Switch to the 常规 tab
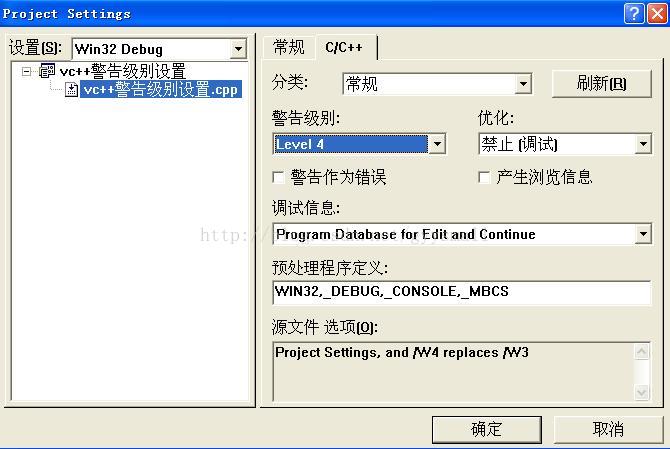This screenshot has height=449, width=670. click(289, 47)
